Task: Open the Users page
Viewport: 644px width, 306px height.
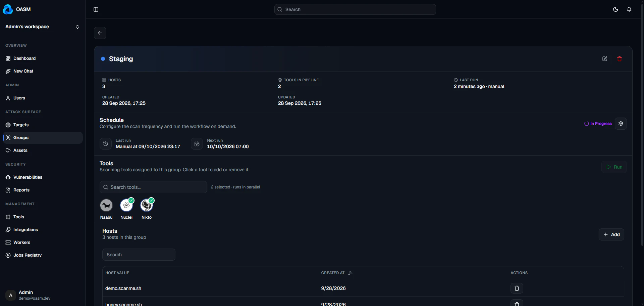Action: [x=43, y=98]
